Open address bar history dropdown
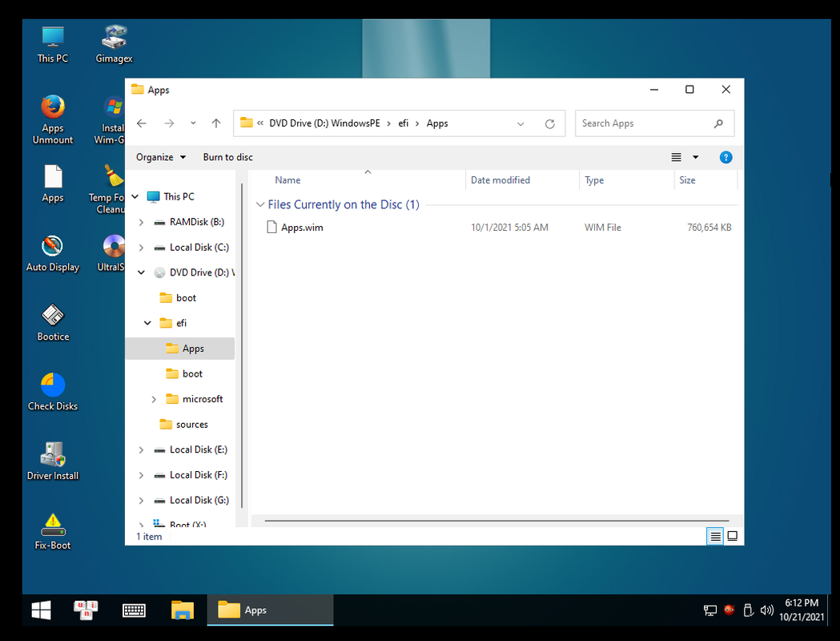Image resolution: width=840 pixels, height=641 pixels. click(x=520, y=124)
